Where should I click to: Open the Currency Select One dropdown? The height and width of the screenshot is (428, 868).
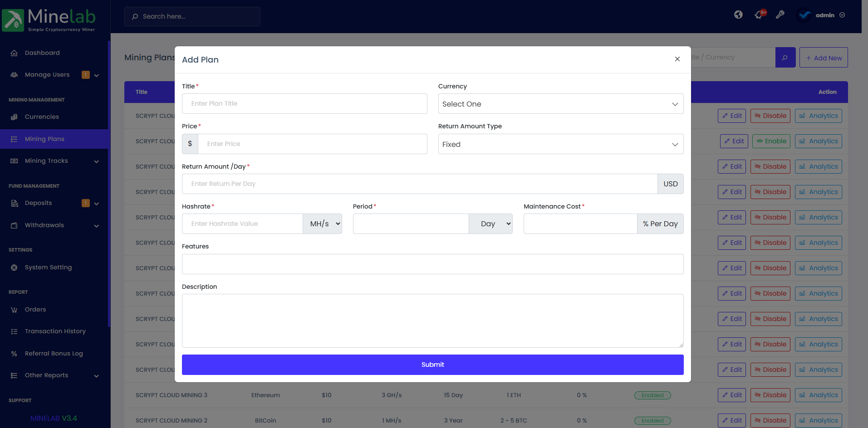pos(560,104)
